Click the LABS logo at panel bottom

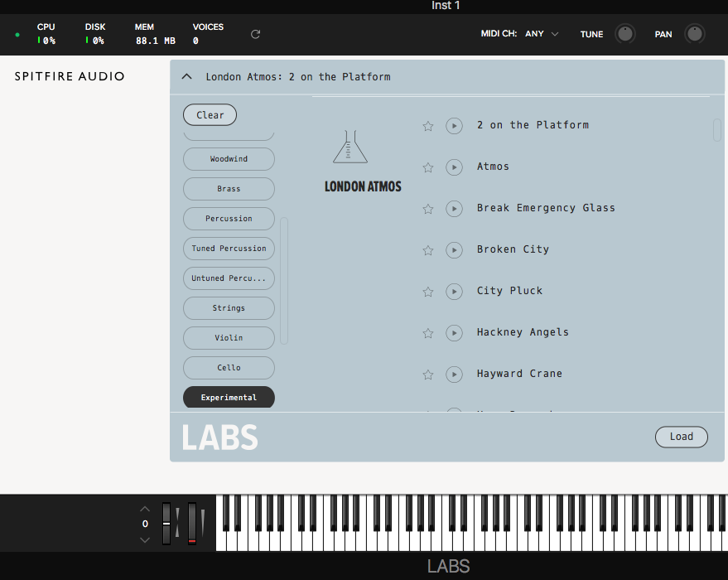(219, 437)
